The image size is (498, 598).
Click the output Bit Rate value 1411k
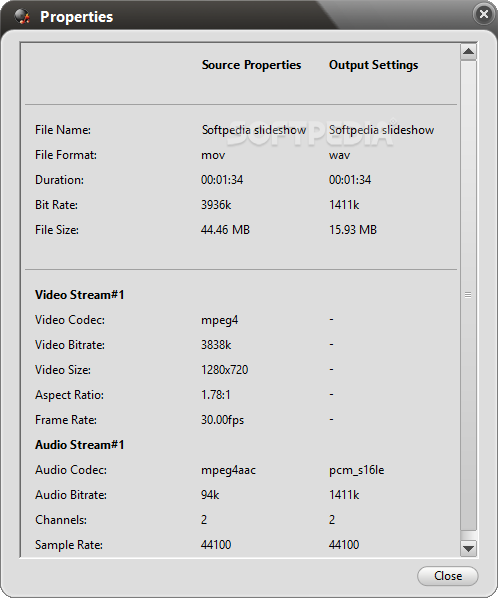tap(344, 205)
